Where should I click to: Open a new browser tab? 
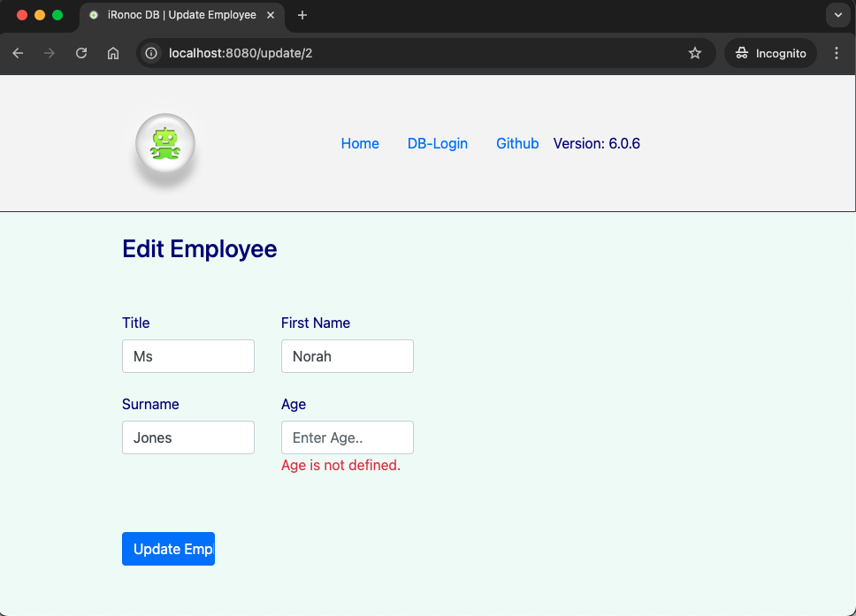[x=302, y=15]
